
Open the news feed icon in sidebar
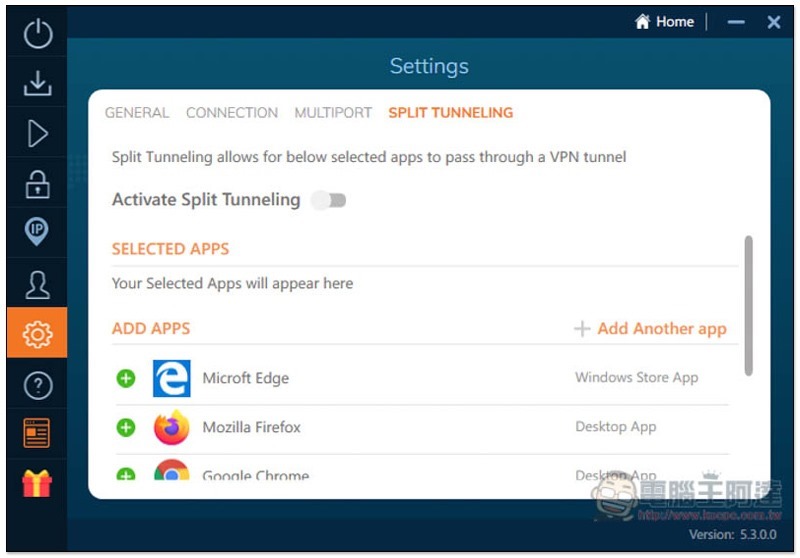[37, 433]
